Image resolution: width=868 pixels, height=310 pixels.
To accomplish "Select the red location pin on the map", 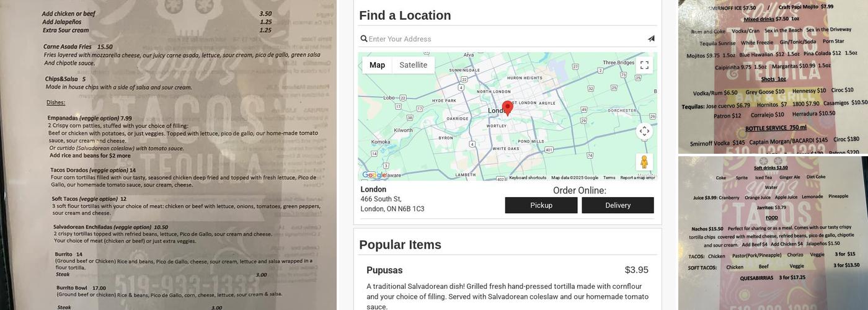I will point(507,108).
